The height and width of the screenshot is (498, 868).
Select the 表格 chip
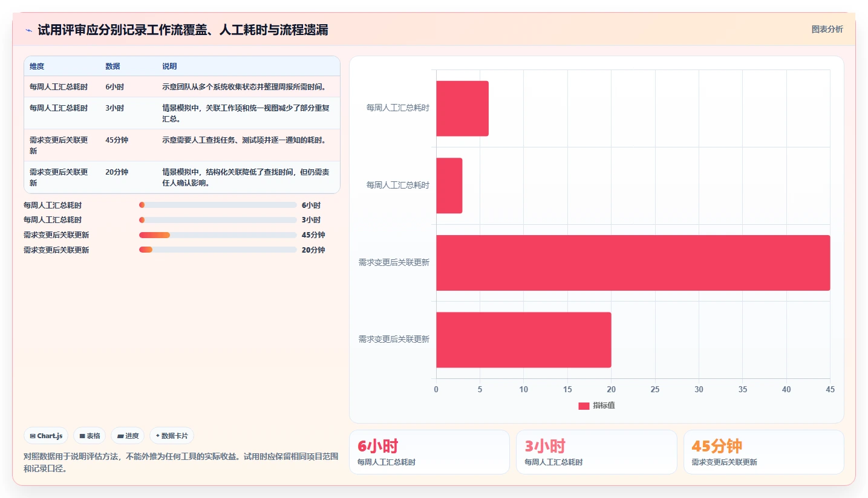90,436
